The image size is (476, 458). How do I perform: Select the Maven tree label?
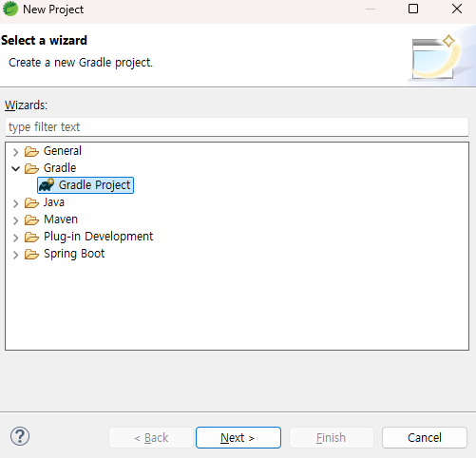61,219
